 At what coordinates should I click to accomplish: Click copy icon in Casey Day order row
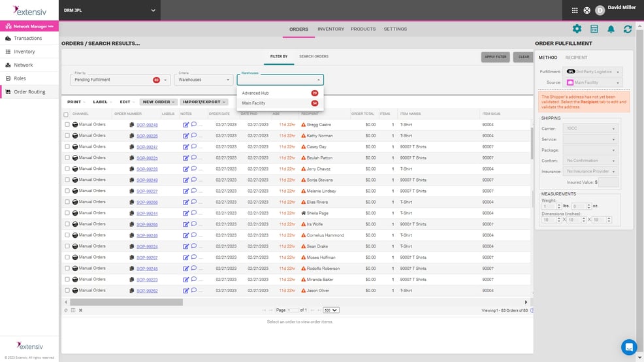[x=131, y=146]
